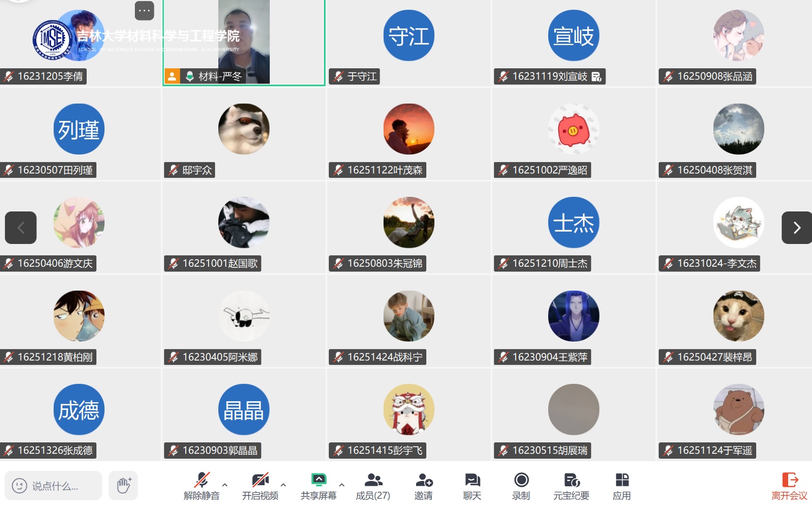812x508 pixels.
Task: Select 材料-严冬 video tile
Action: 244,42
